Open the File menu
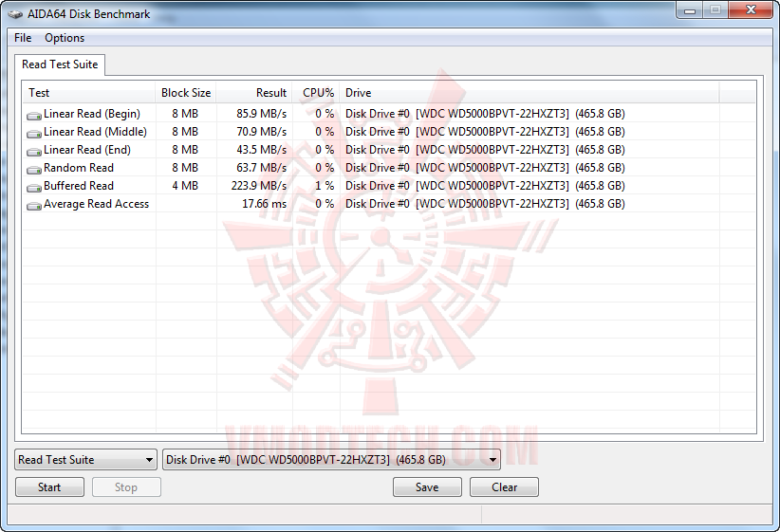Screen dimensions: 780x532 tap(23, 38)
